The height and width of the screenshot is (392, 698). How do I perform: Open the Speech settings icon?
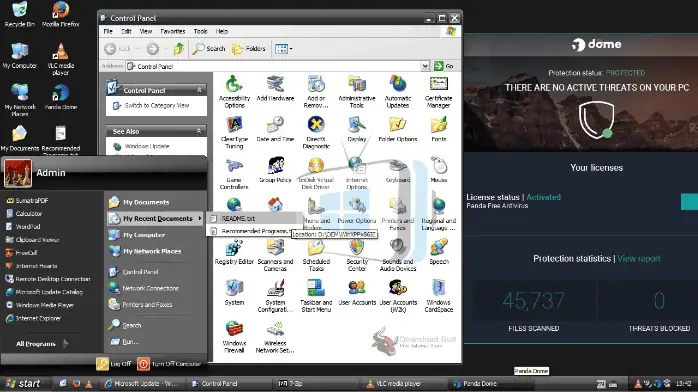[438, 252]
